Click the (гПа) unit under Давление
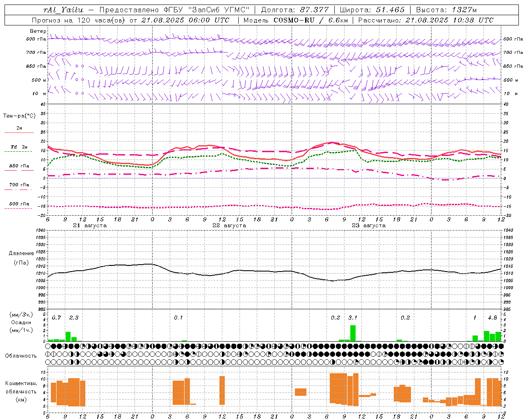The image size is (525, 420). (21, 263)
